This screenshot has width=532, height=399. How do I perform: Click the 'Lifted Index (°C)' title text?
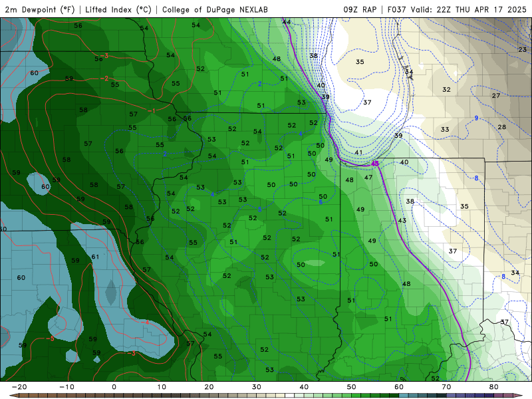(118, 9)
